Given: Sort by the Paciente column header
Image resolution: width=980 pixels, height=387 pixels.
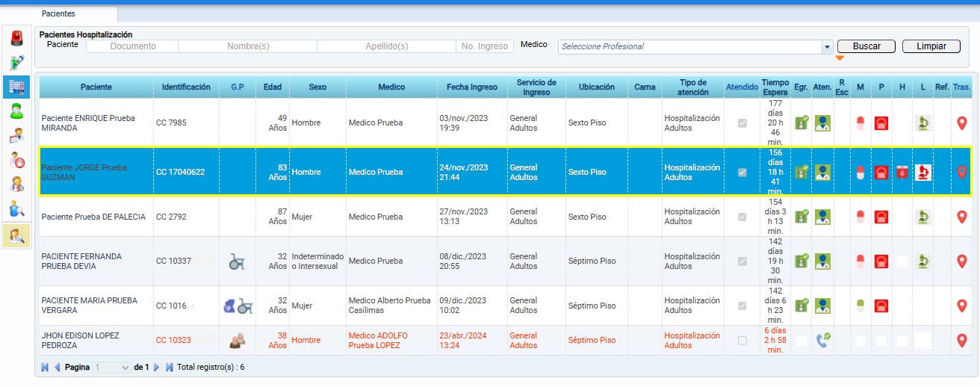Looking at the screenshot, I should click(96, 87).
